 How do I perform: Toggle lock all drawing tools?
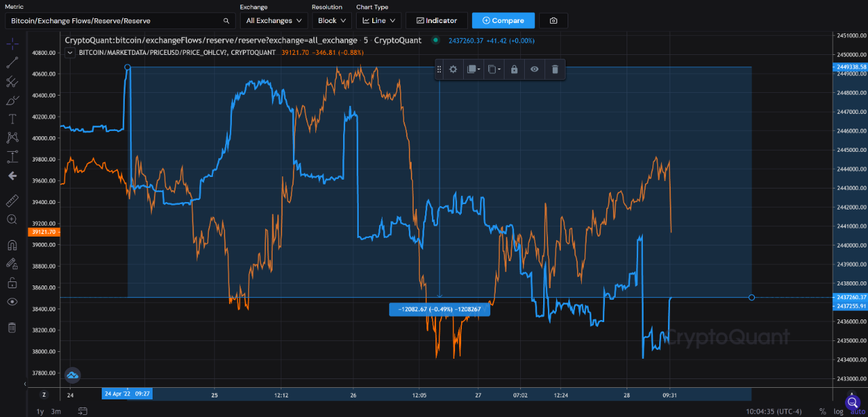click(x=12, y=283)
